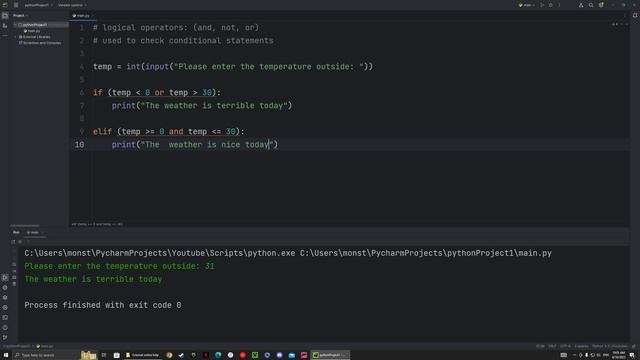This screenshot has height=360, width=640.
Task: Open the main run configuration dropdown
Action: pos(526,5)
